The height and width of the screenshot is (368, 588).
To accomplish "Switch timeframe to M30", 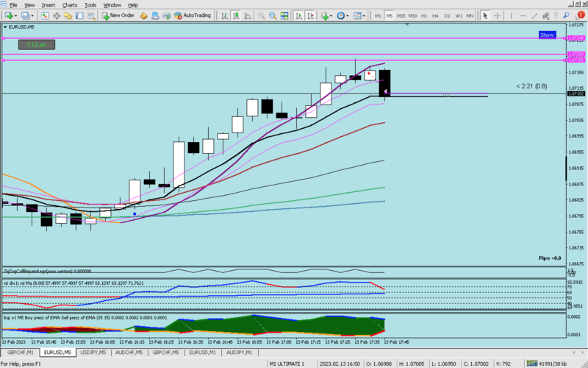I will tap(412, 15).
